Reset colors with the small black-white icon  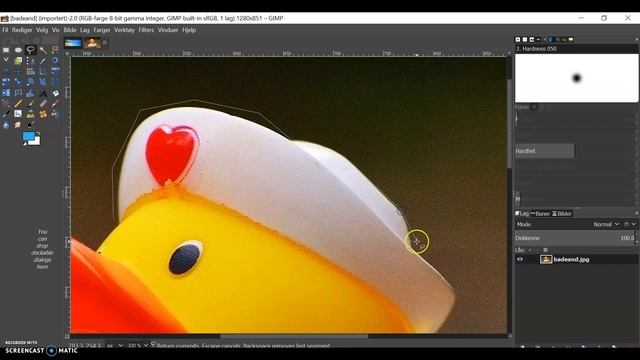24,143
